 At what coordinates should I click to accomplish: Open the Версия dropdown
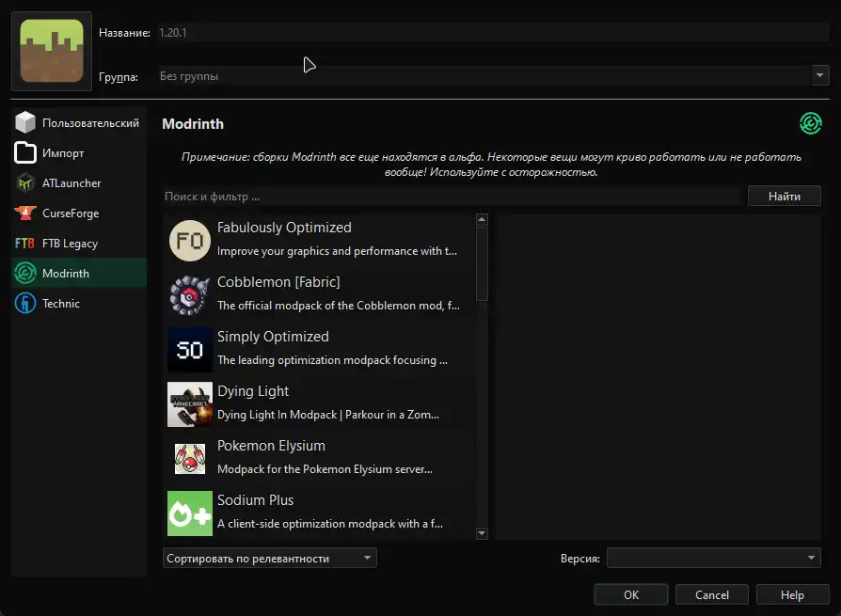pyautogui.click(x=713, y=558)
